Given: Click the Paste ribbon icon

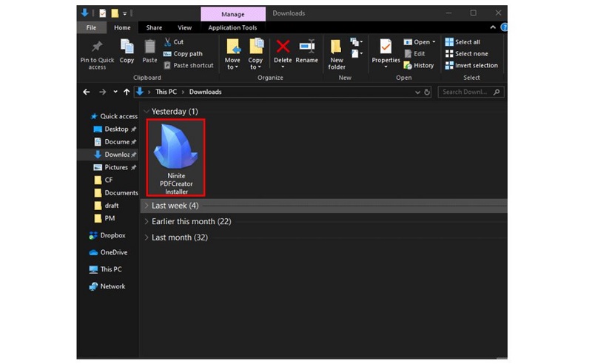Looking at the screenshot, I should (x=150, y=47).
